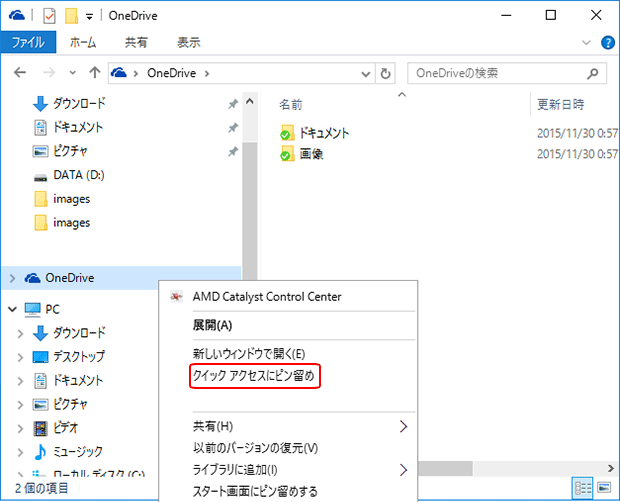This screenshot has width=620, height=502.
Task: Click pin icon beside ダウンロード
Action: [233, 104]
